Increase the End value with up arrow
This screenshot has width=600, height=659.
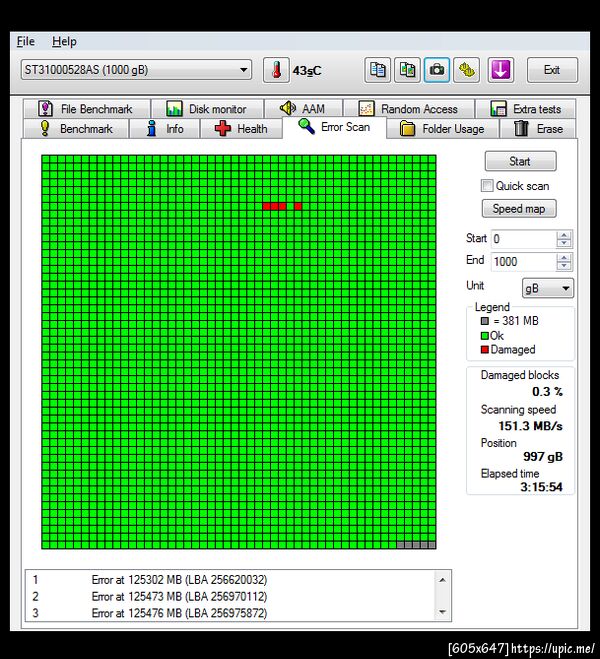point(564,258)
